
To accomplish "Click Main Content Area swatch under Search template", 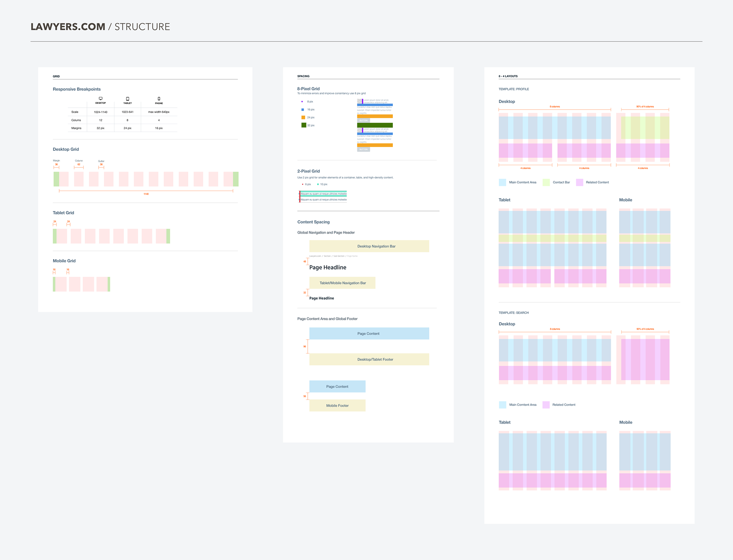I will (502, 405).
